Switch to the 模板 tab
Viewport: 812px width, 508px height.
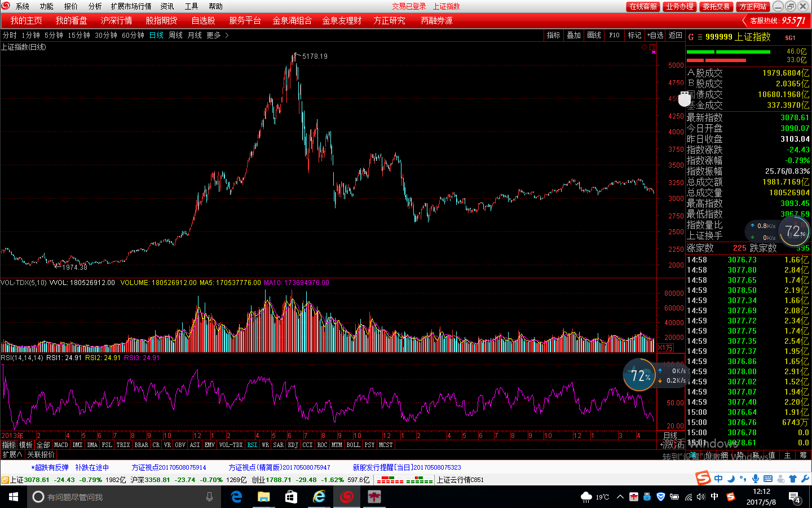pyautogui.click(x=26, y=445)
